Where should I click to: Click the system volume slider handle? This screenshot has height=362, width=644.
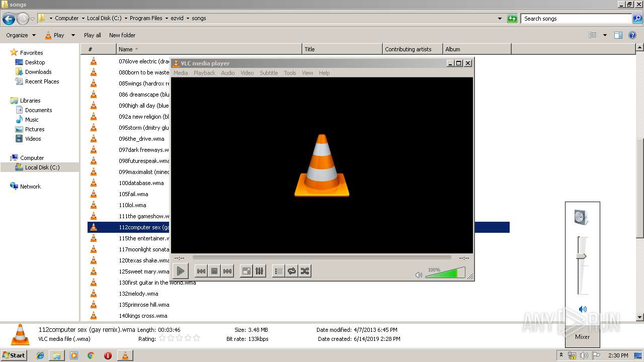[x=582, y=256]
